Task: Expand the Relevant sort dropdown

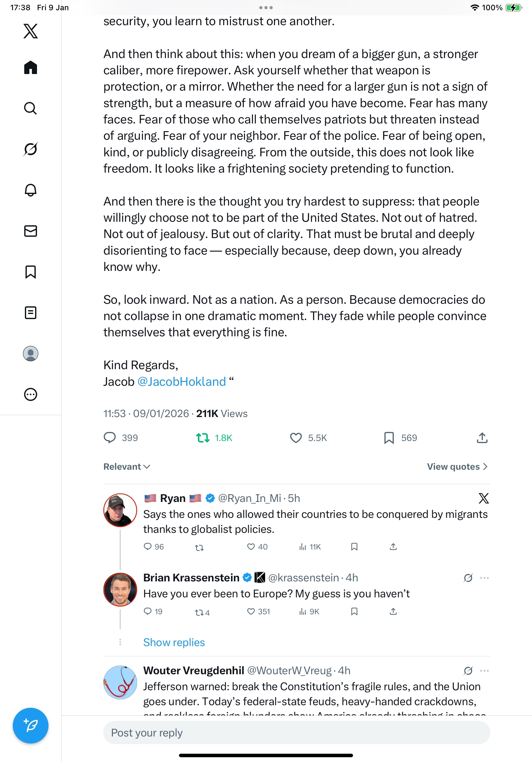Action: [127, 467]
